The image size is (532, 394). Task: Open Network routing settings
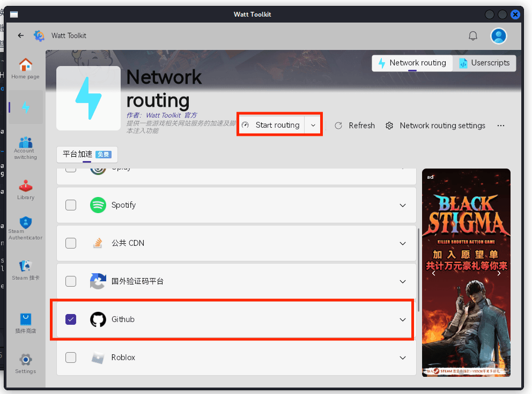[435, 126]
